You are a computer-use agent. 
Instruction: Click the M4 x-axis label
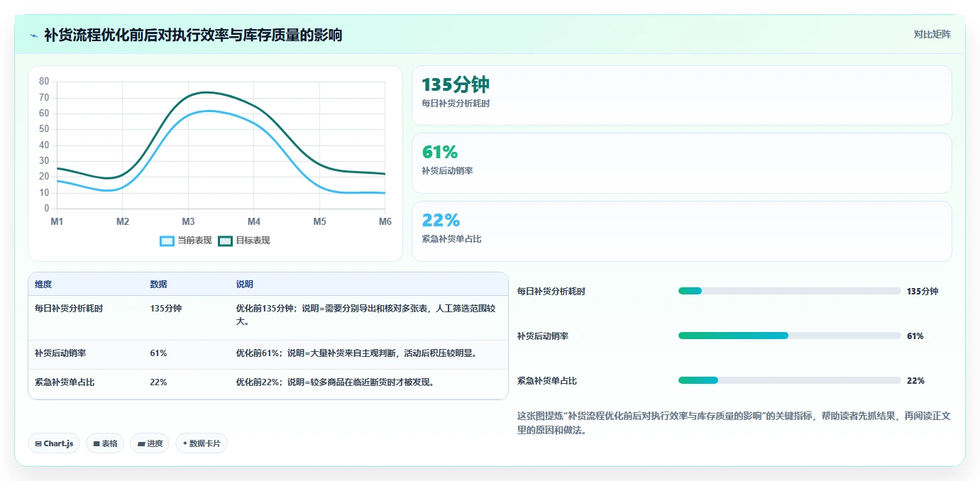(x=254, y=222)
